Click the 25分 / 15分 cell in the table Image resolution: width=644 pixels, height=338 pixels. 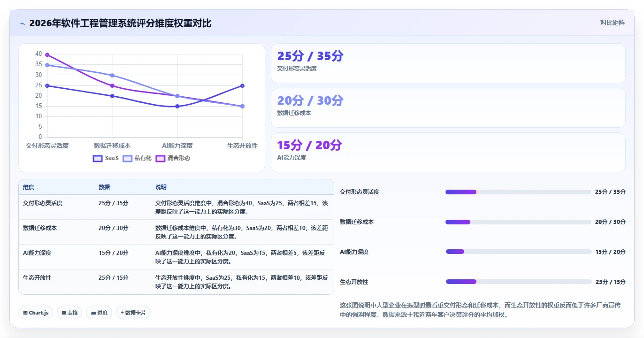113,278
